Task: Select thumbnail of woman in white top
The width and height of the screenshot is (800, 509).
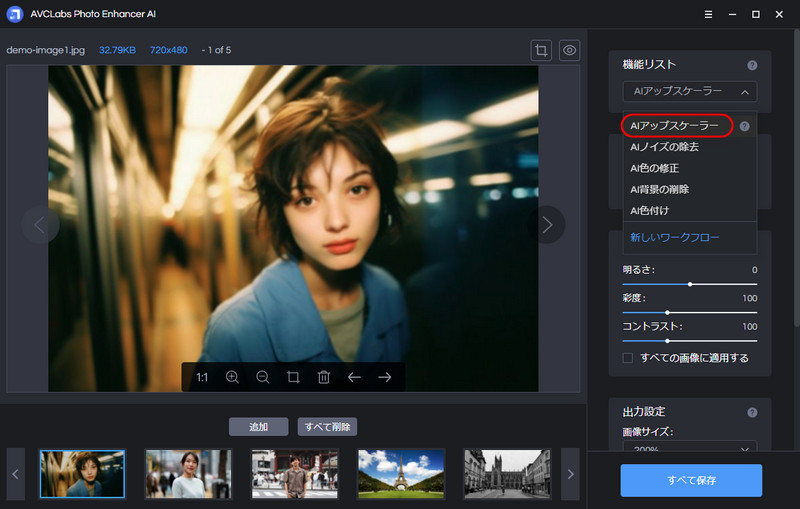Action: click(x=188, y=474)
